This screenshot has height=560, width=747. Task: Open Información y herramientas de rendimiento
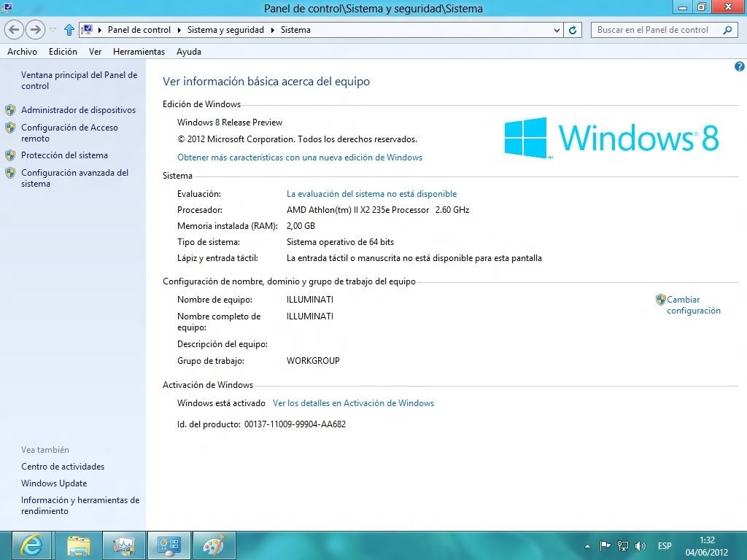(80, 506)
